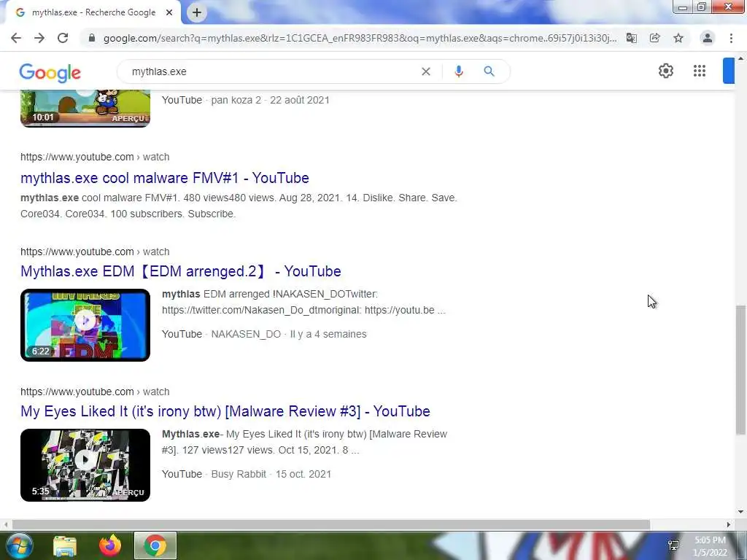Screen dimensions: 747x560
Task: Open My Eyes Liked It Malware Review result
Action: 225,411
